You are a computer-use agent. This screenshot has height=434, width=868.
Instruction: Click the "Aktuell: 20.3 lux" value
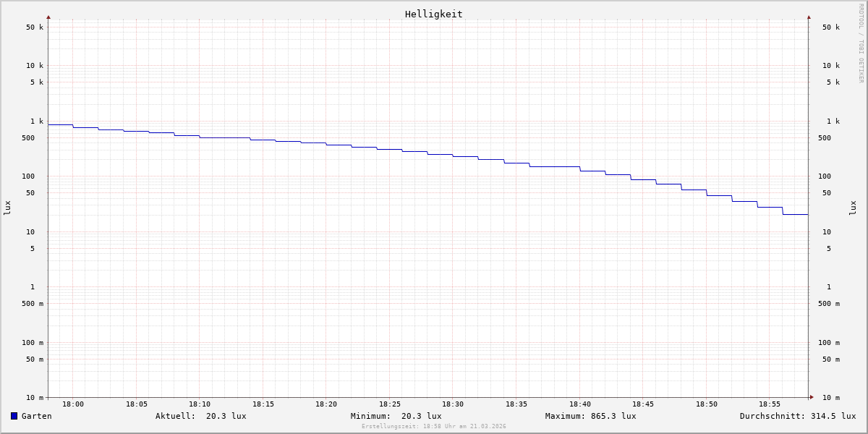pyautogui.click(x=201, y=416)
